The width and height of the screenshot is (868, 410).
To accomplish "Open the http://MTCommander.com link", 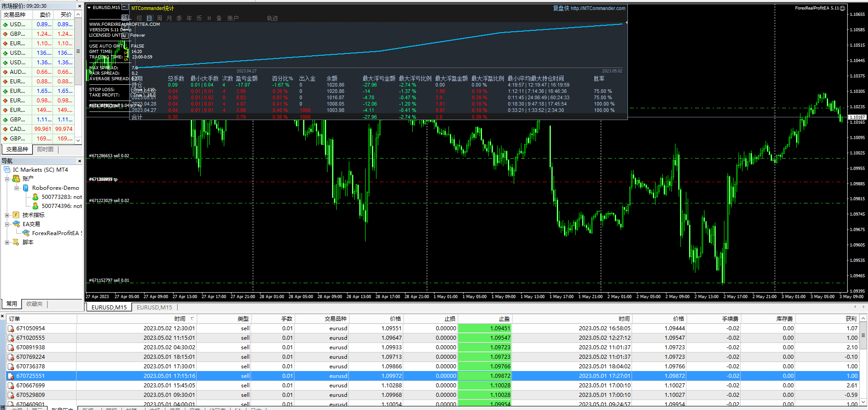I will coord(597,8).
